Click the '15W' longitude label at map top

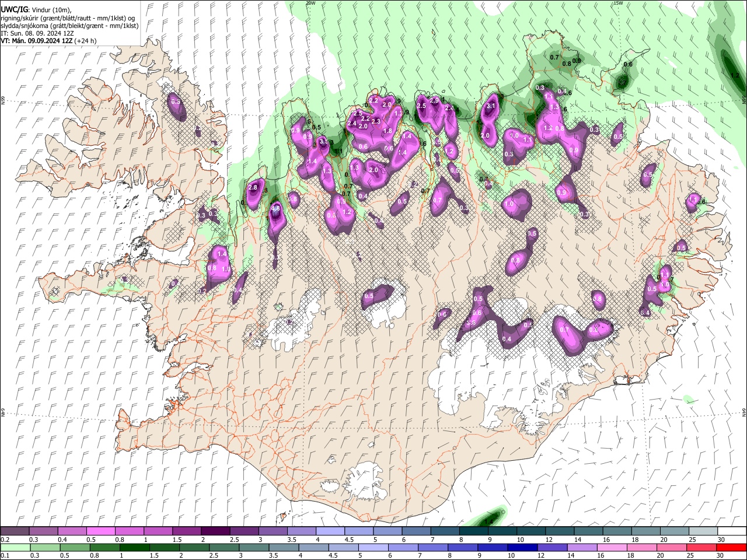click(x=619, y=3)
